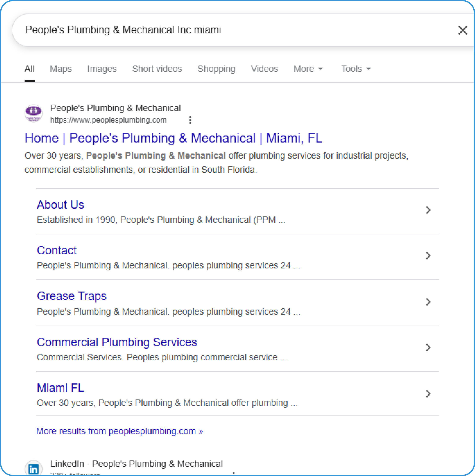Click arrow next to Miami FL sitelink
475x476 pixels.
click(x=428, y=394)
